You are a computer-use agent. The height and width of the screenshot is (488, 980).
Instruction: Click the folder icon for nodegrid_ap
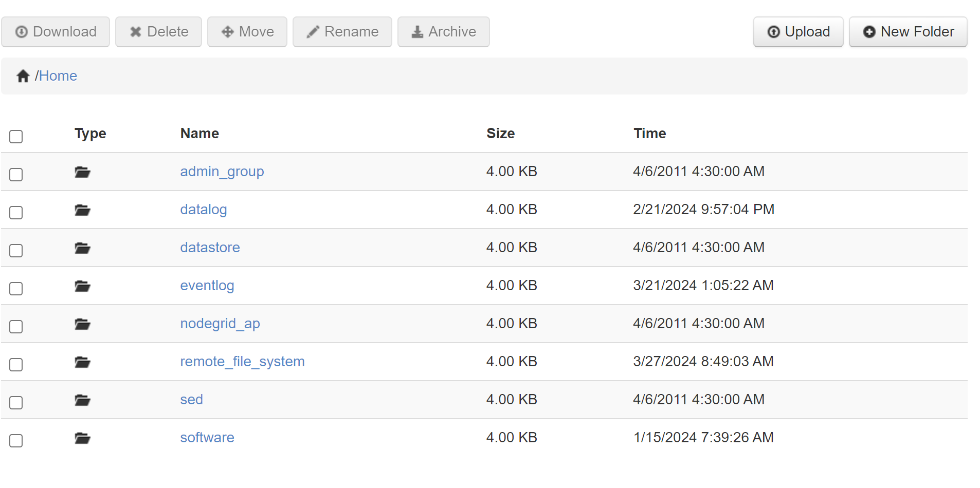point(82,324)
